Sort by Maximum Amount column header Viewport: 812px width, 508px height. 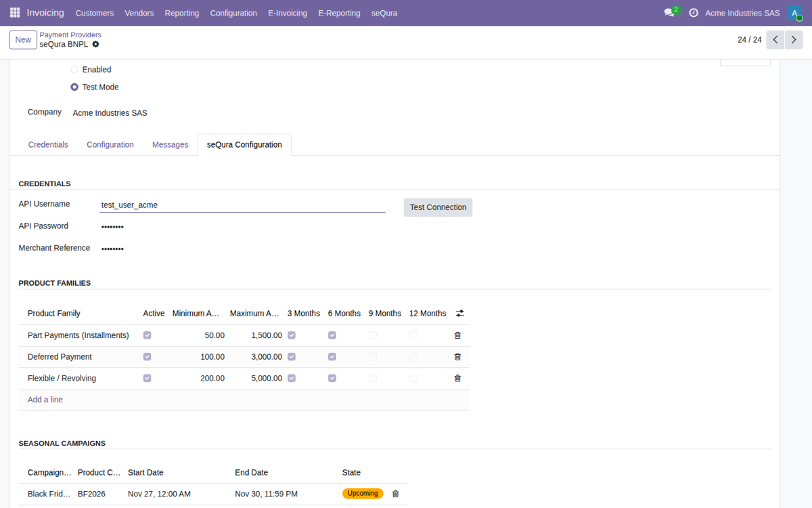click(x=254, y=314)
